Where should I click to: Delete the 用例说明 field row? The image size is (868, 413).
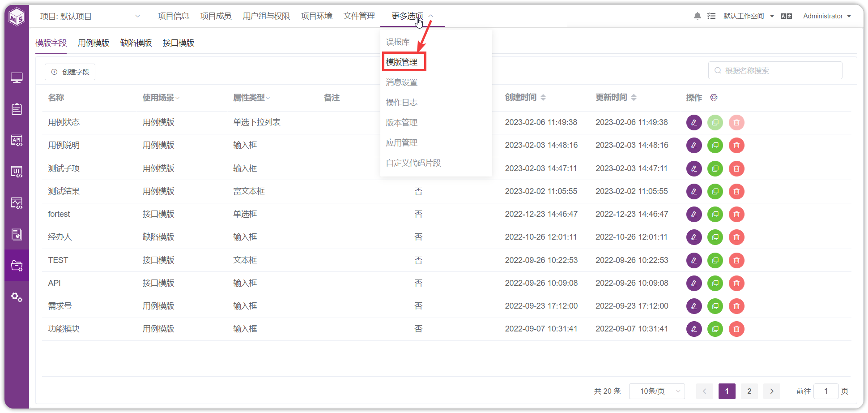736,145
